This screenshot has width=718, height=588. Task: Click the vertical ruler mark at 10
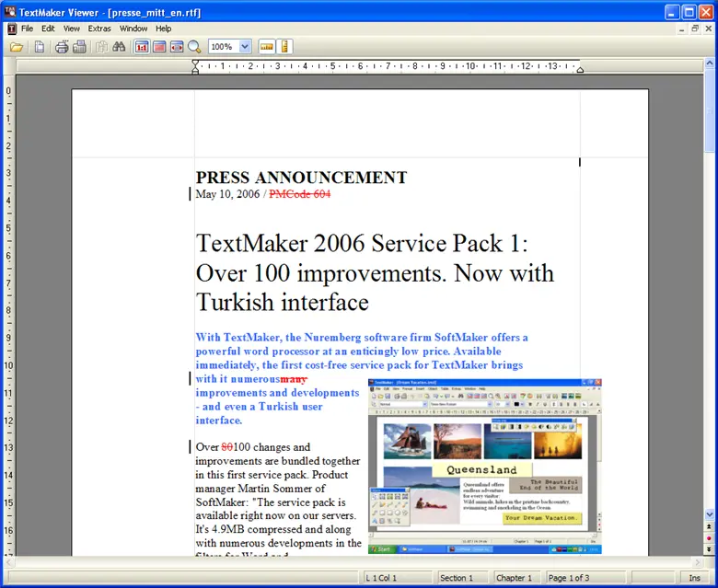(8, 366)
